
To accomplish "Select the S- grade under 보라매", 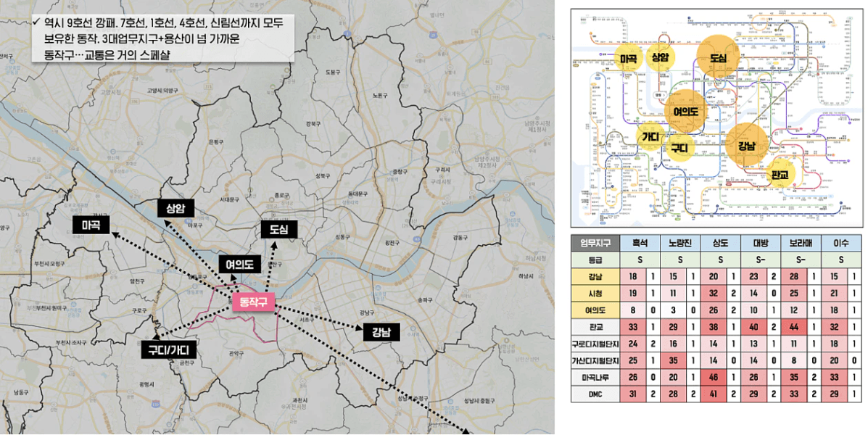I will 801,259.
